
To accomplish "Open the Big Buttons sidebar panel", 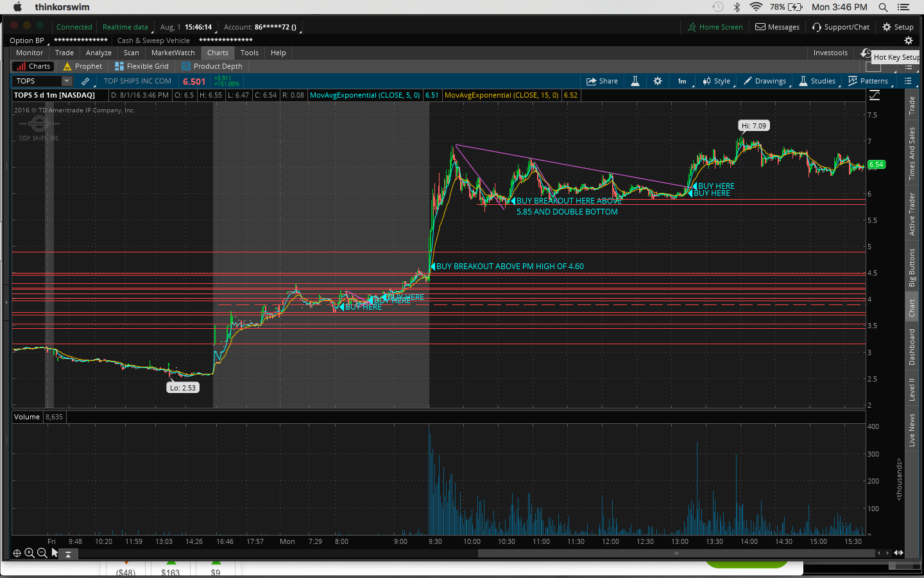I will pyautogui.click(x=912, y=268).
